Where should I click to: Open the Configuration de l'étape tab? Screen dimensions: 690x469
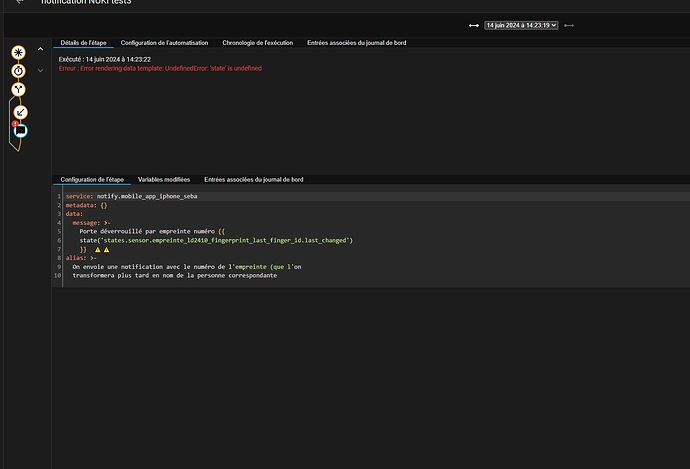pyautogui.click(x=92, y=180)
